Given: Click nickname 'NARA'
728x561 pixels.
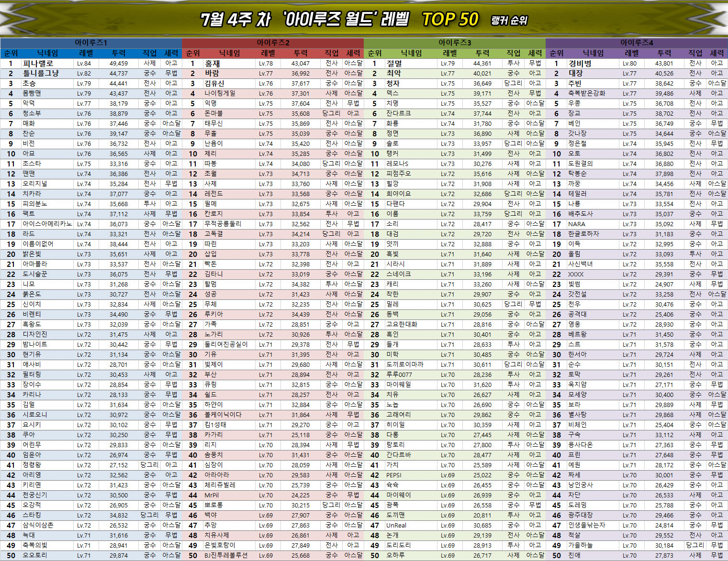Looking at the screenshot, I should [x=577, y=224].
